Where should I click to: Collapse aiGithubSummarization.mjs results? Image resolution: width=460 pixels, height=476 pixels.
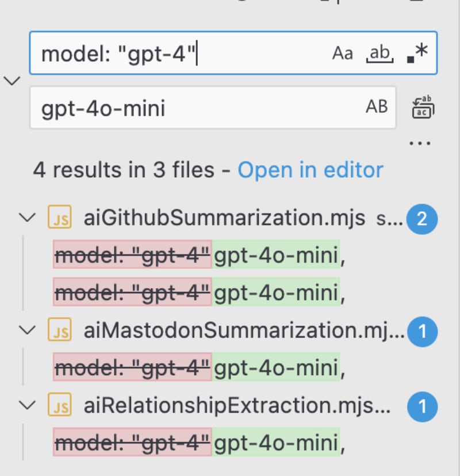pyautogui.click(x=27, y=218)
